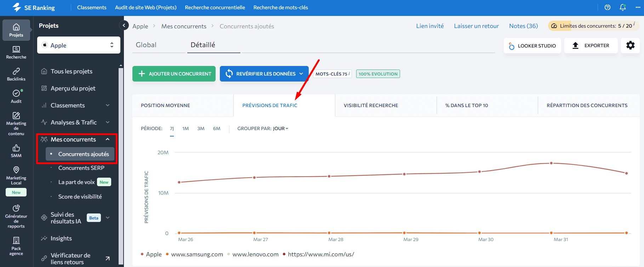Open Concurrents ajoutés submenu item
The image size is (644, 267).
point(80,154)
